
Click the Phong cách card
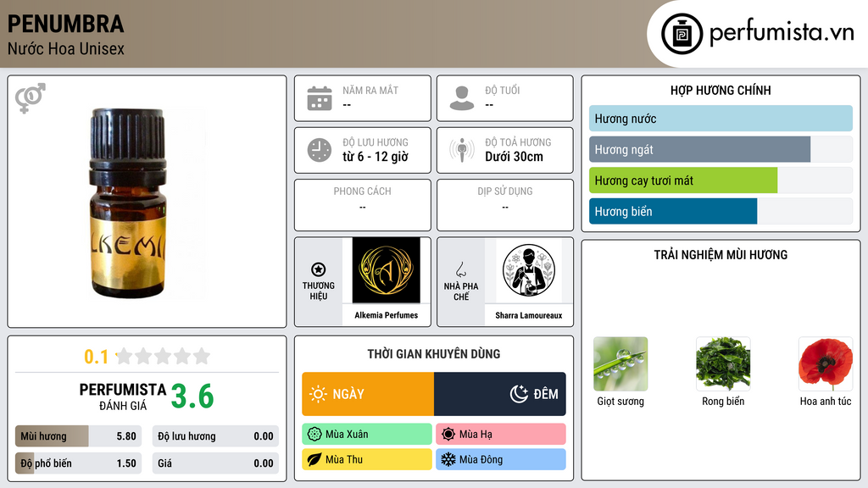[x=363, y=205]
